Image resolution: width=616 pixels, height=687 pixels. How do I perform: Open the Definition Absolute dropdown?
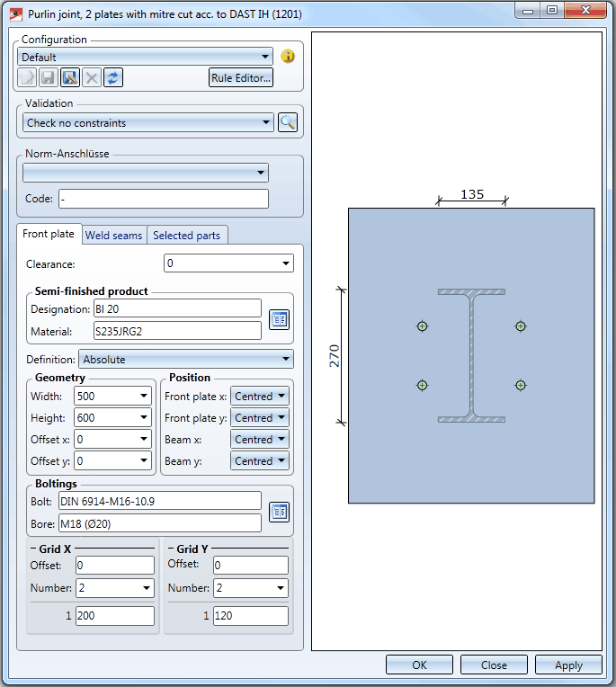[x=186, y=359]
